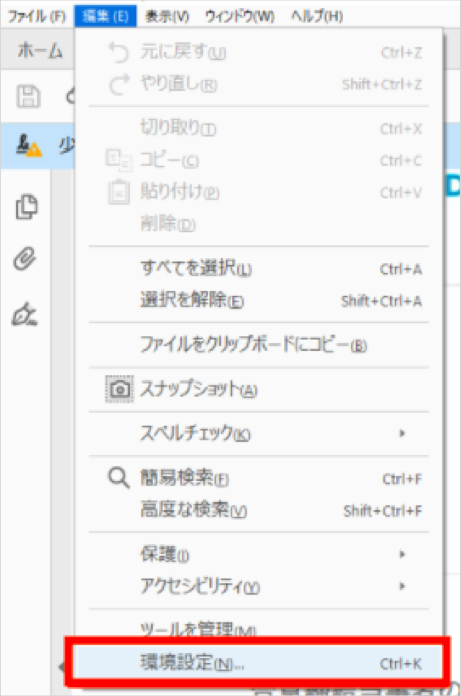Viewport: 461px width, 696px height.
Task: Open the ヘルプ menu
Action: click(317, 16)
